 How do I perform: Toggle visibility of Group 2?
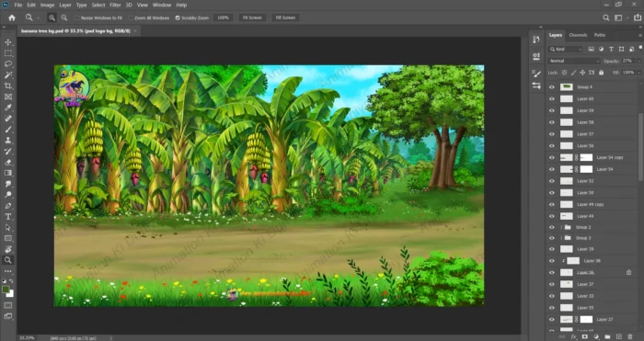pyautogui.click(x=552, y=227)
